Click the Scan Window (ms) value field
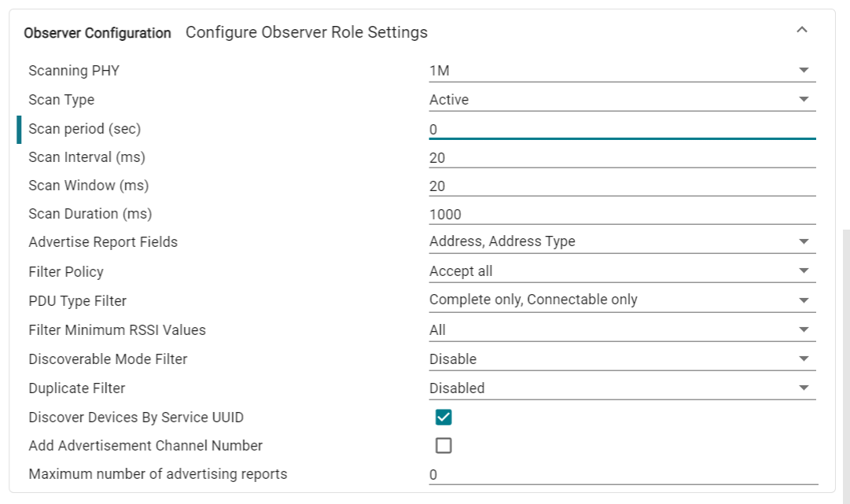The image size is (850, 504). [621, 186]
